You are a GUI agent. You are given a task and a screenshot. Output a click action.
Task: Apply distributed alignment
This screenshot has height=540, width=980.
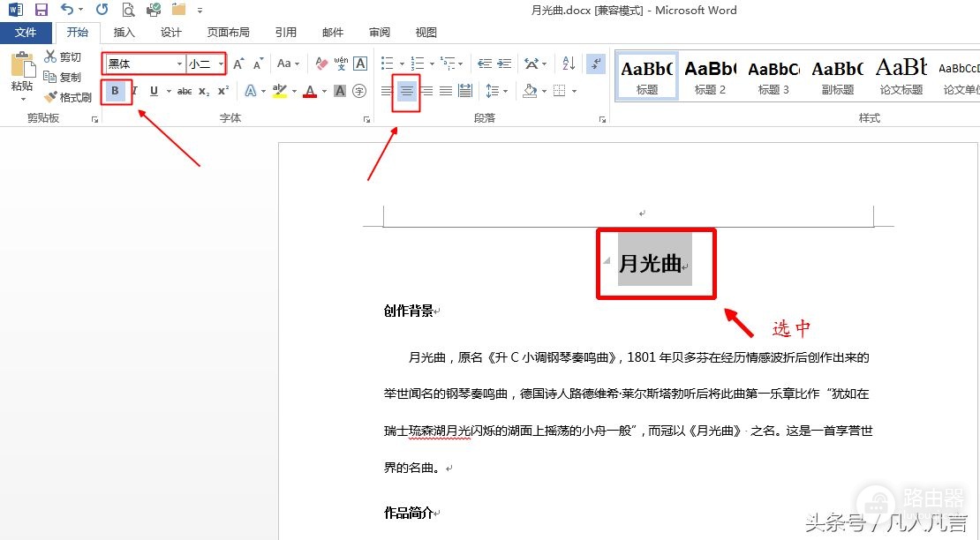[x=465, y=91]
